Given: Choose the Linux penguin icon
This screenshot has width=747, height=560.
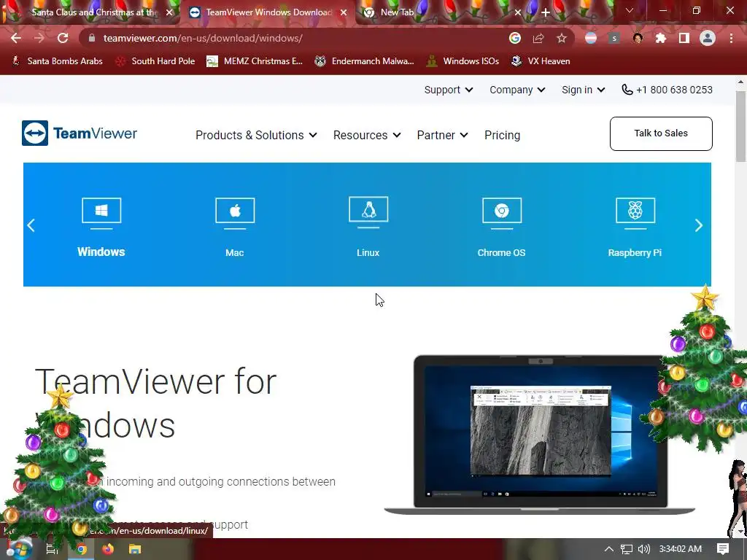Looking at the screenshot, I should tap(368, 212).
